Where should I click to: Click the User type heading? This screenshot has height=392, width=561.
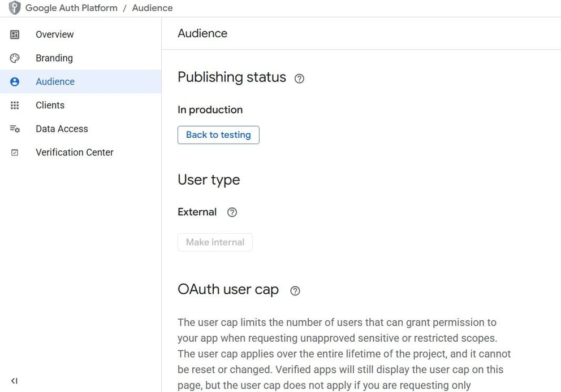(x=209, y=180)
